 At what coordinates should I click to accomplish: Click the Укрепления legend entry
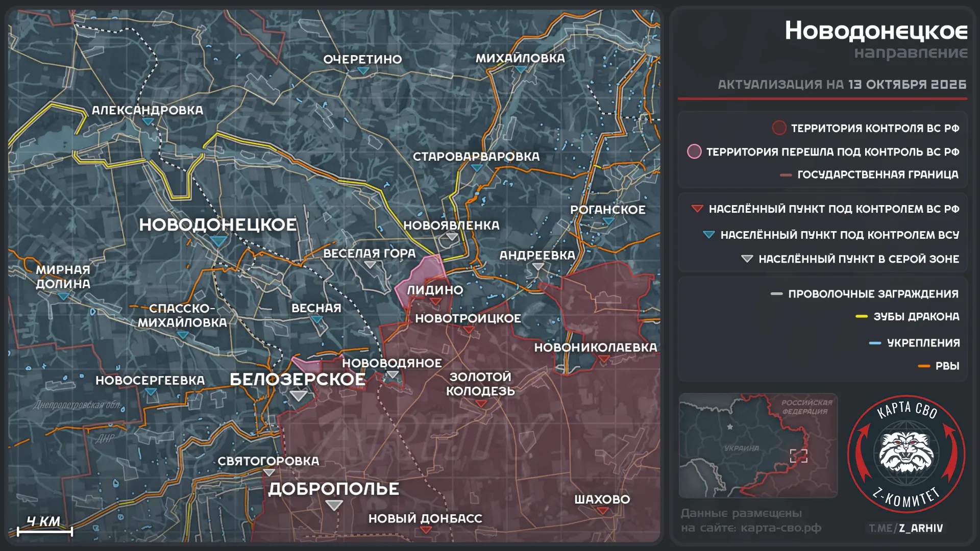(x=914, y=343)
